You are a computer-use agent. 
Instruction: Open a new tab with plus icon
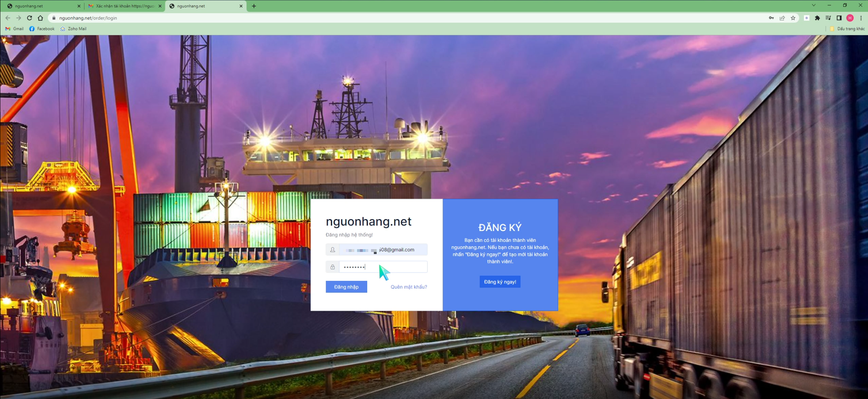(254, 6)
